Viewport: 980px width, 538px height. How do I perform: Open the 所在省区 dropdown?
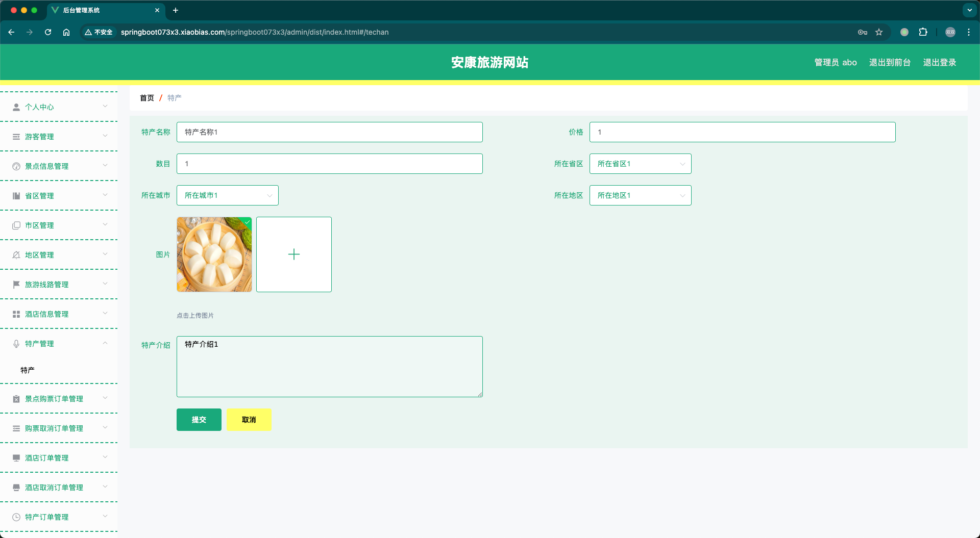[x=641, y=164]
